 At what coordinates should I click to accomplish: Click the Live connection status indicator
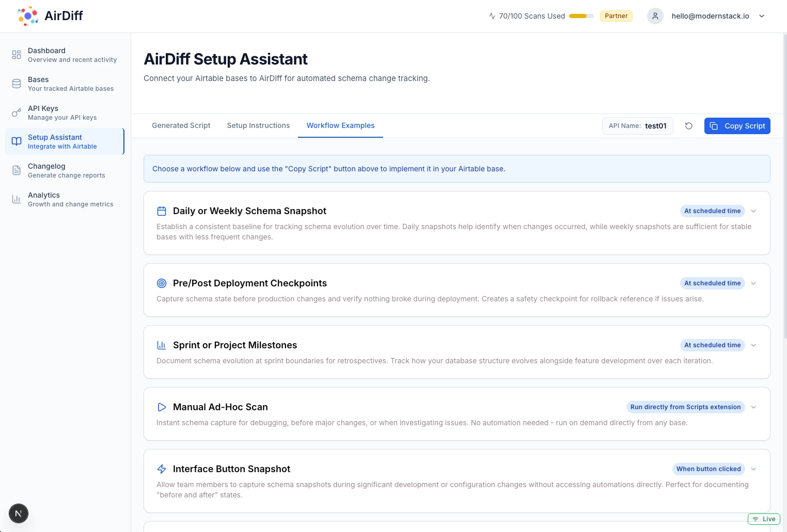coord(764,519)
